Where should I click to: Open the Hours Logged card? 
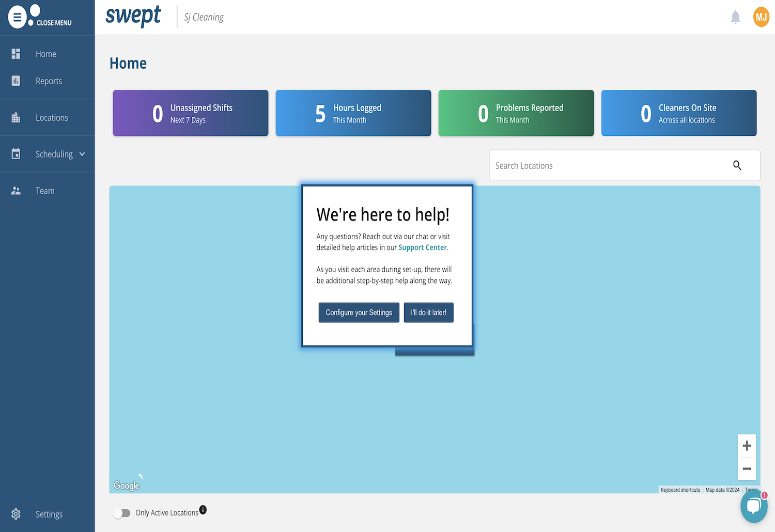coord(353,113)
